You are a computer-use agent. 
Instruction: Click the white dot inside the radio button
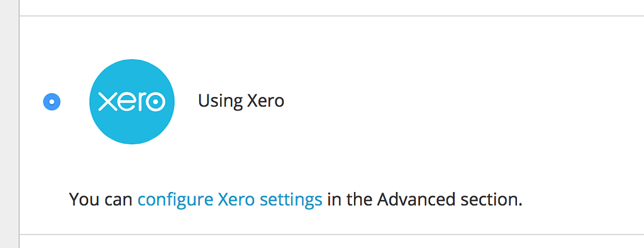coord(52,101)
